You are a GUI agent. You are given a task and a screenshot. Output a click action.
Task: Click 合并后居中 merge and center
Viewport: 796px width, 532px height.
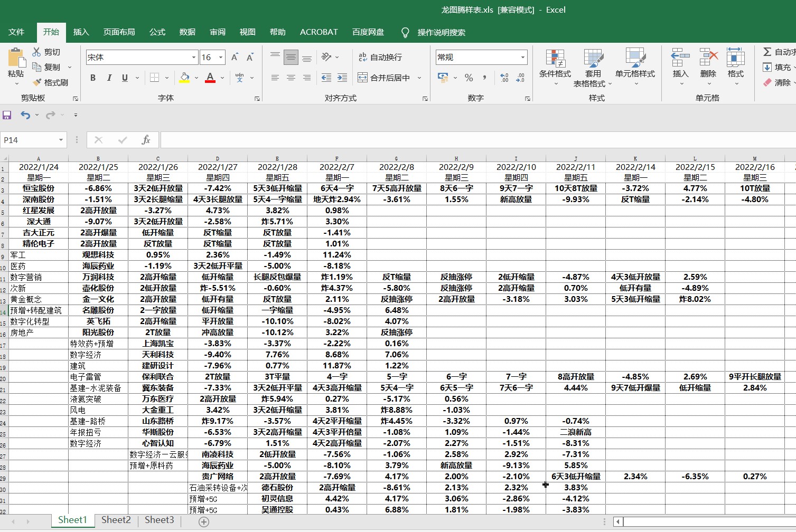[385, 78]
